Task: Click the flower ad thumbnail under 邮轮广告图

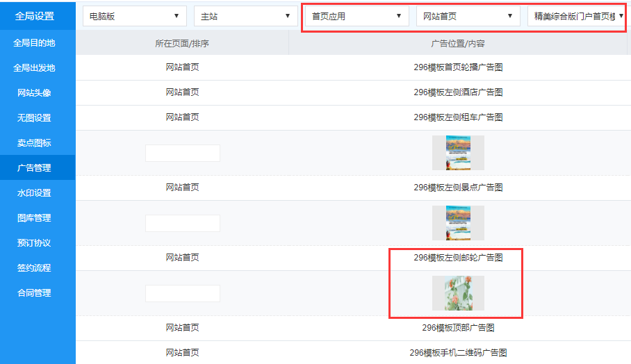Action: [x=458, y=293]
